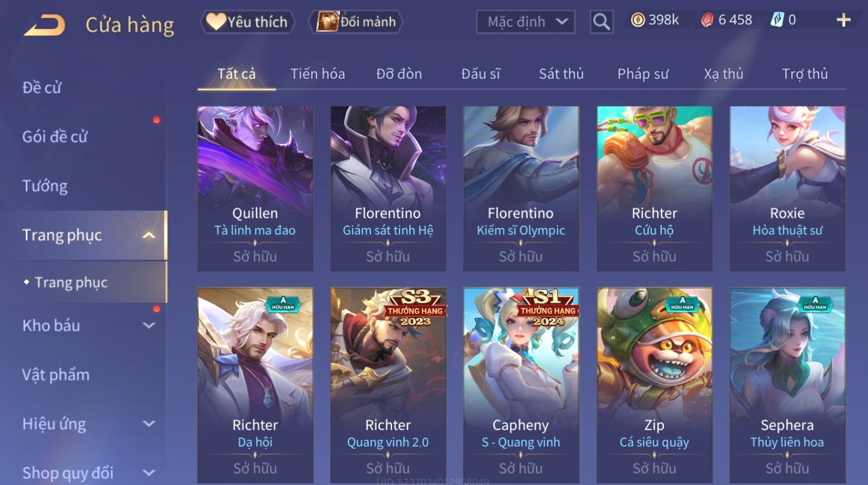Click the blue voucher icon showing 0
This screenshot has height=485, width=868.
[x=778, y=20]
